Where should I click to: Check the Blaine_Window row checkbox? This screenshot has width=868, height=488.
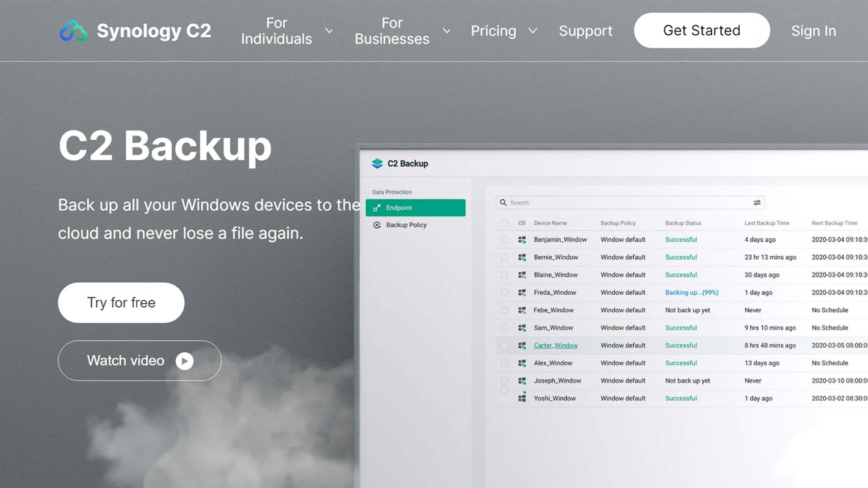point(504,275)
